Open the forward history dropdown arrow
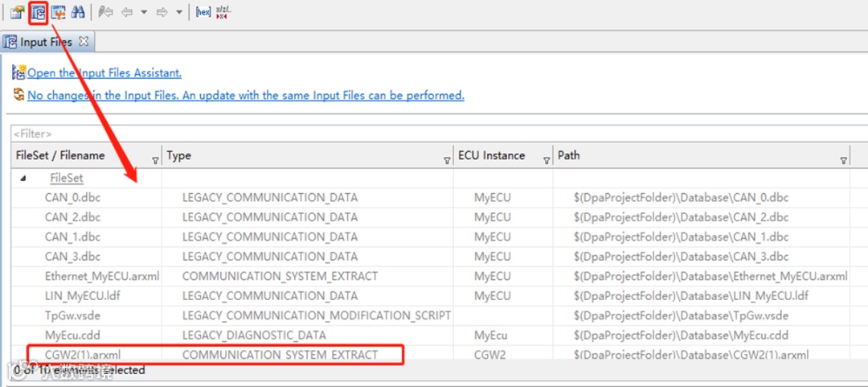 [x=178, y=12]
